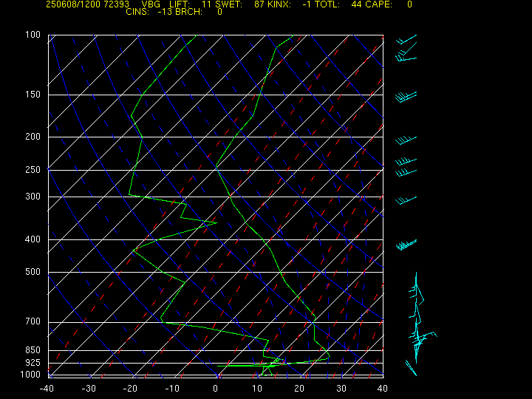The image size is (532, 399).
Task: Click the LIFT index value 11
Action: pyautogui.click(x=206, y=4)
